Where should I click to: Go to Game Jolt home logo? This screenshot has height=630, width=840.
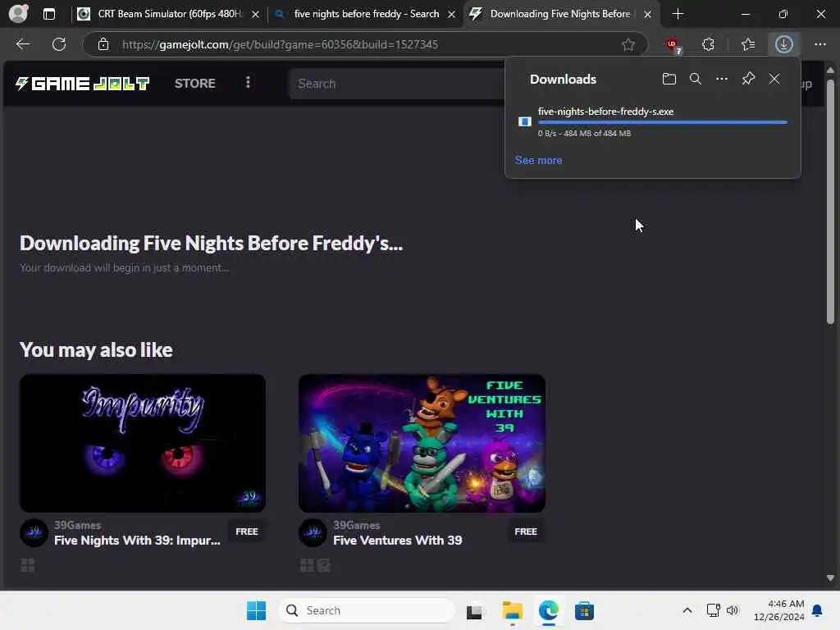pyautogui.click(x=82, y=84)
